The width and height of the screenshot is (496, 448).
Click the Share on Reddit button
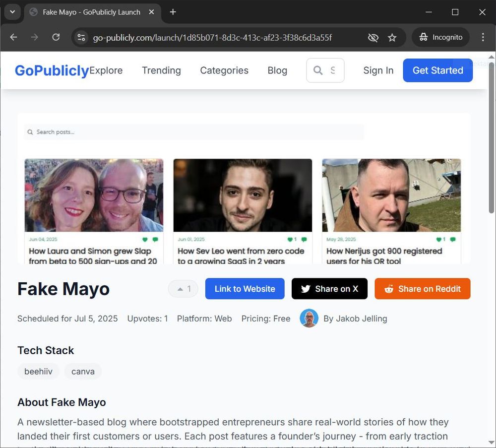coord(422,289)
